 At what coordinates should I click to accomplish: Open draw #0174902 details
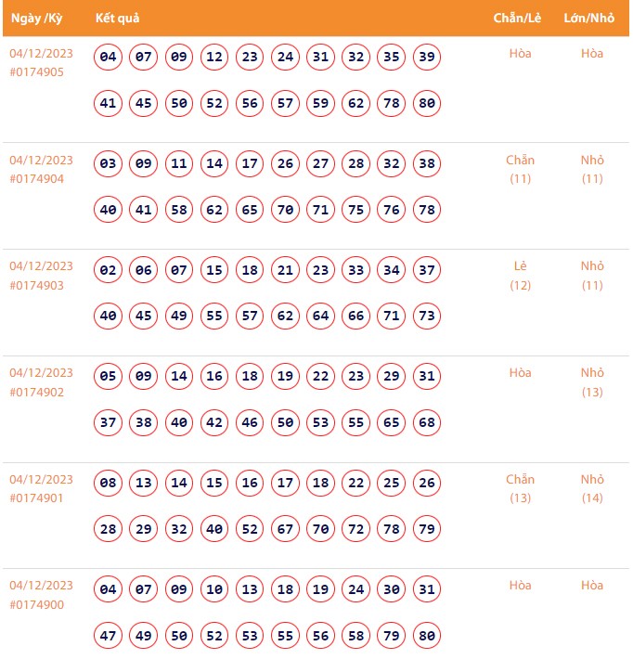37,392
